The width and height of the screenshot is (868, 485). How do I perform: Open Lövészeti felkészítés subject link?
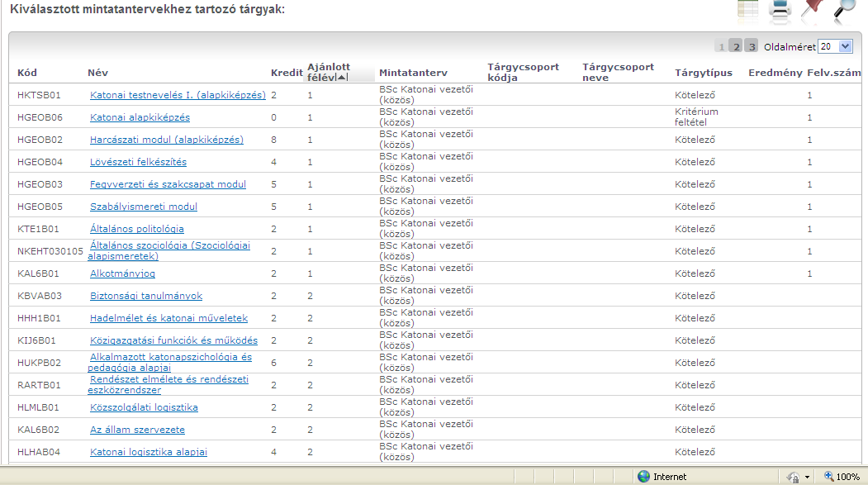(138, 162)
